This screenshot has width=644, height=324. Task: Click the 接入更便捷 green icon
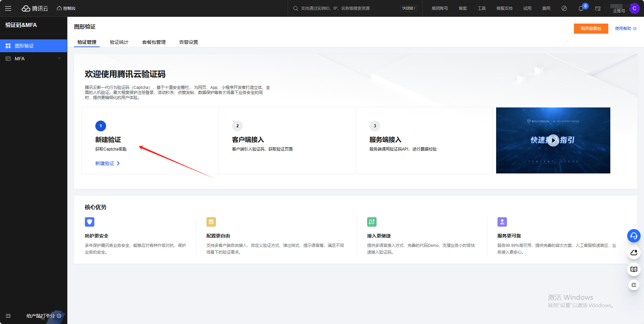pyautogui.click(x=372, y=222)
